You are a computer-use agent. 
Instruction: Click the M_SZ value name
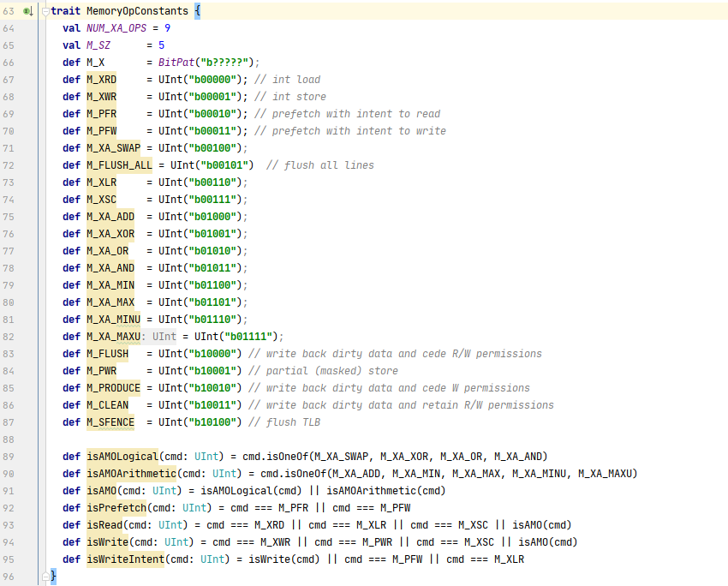[98, 45]
